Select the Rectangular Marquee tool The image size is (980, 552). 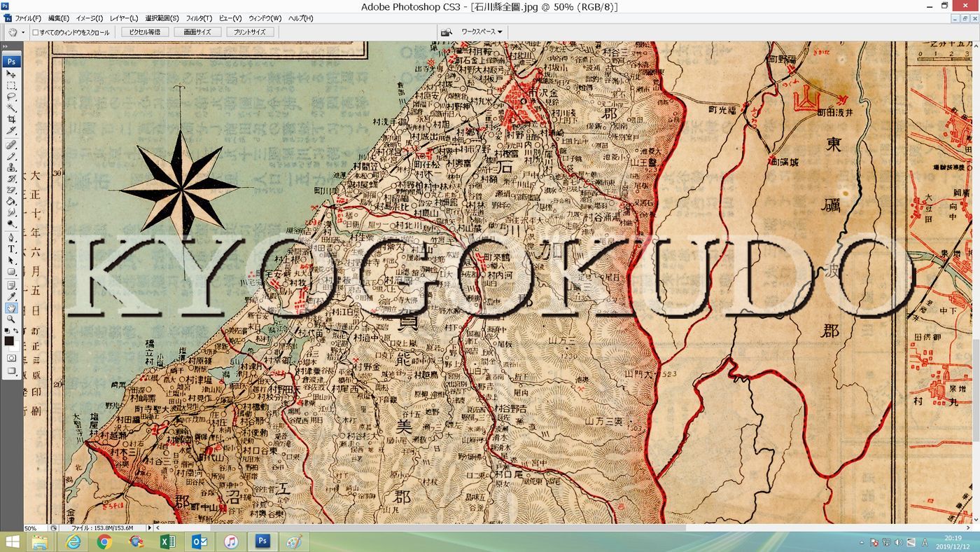11,85
